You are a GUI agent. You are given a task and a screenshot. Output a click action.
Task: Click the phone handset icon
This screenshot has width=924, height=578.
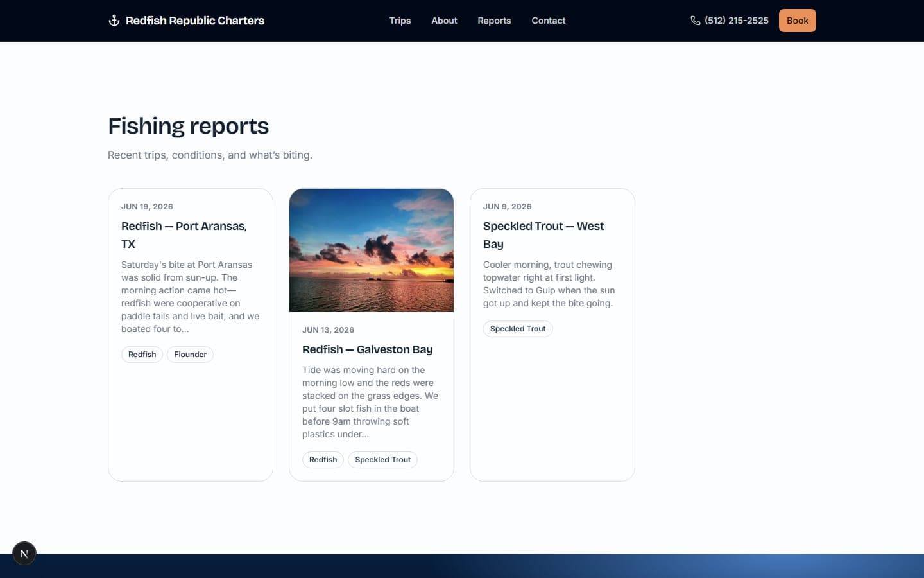pyautogui.click(x=696, y=21)
